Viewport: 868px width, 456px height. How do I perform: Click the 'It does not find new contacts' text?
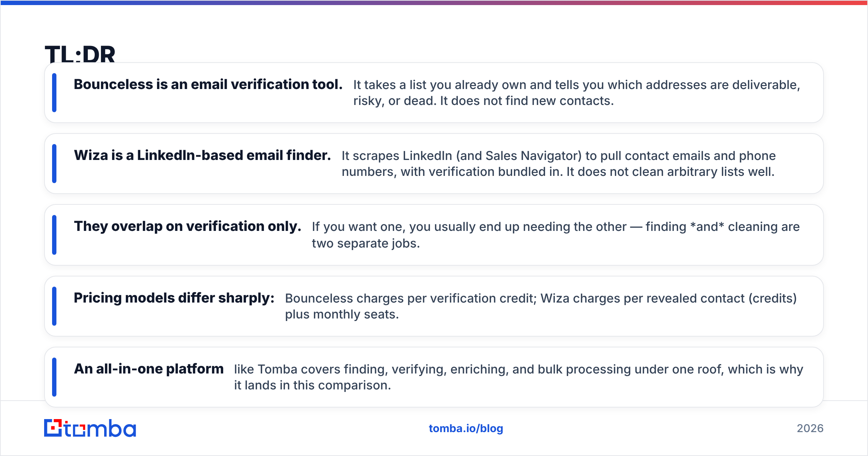click(x=527, y=101)
